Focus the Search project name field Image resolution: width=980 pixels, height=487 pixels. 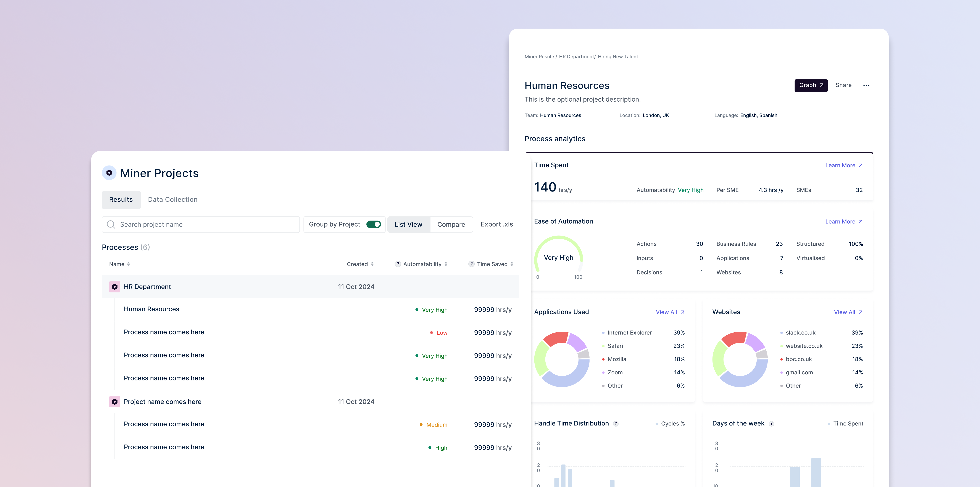200,225
